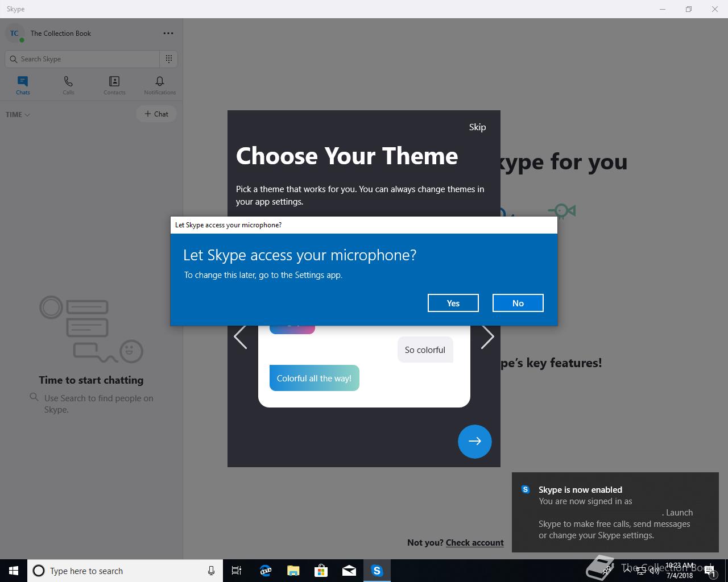The height and width of the screenshot is (582, 728).
Task: Click the Cortana circle icon in search box
Action: pyautogui.click(x=39, y=571)
